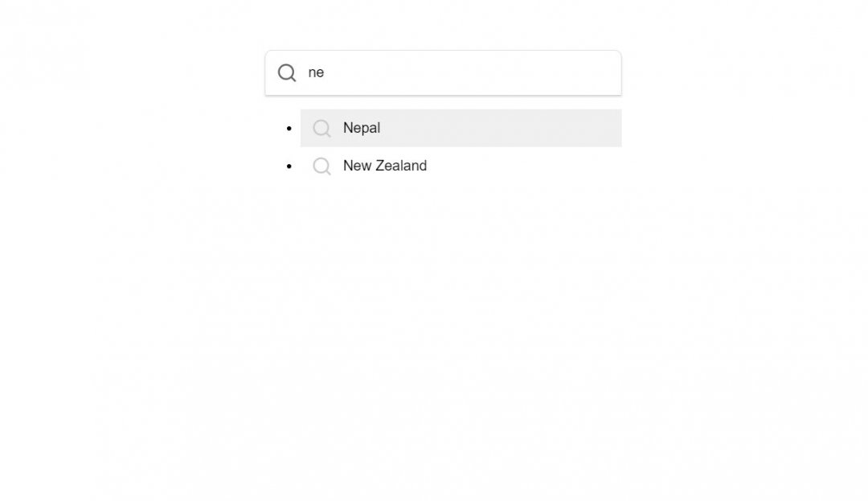Click the Nepal text label
This screenshot has height=501, width=868.
pyautogui.click(x=362, y=128)
